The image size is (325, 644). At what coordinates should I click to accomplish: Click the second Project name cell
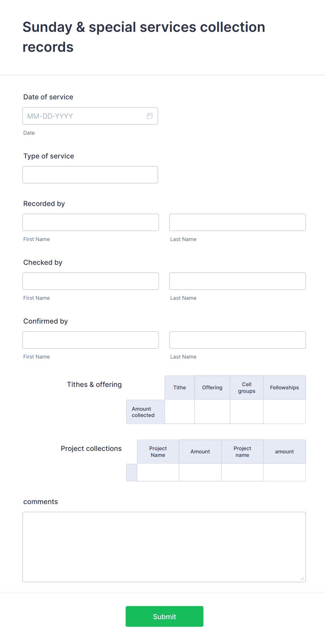pyautogui.click(x=242, y=473)
